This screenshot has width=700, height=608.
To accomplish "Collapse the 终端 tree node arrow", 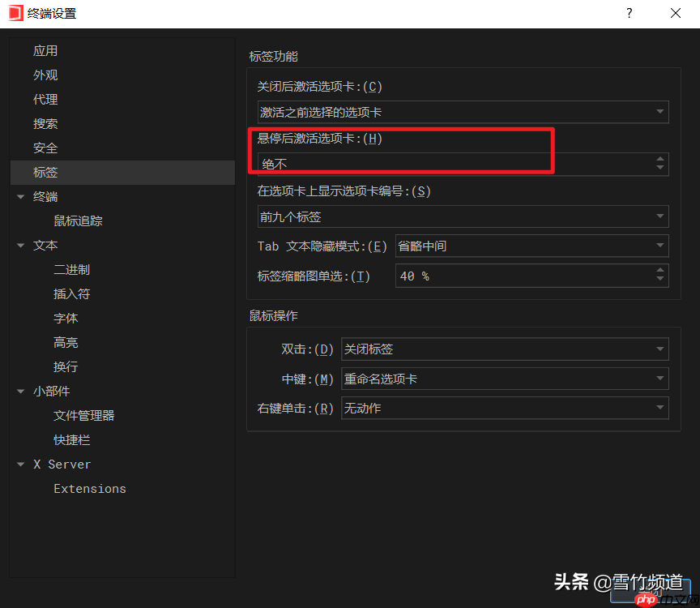I will point(20,196).
